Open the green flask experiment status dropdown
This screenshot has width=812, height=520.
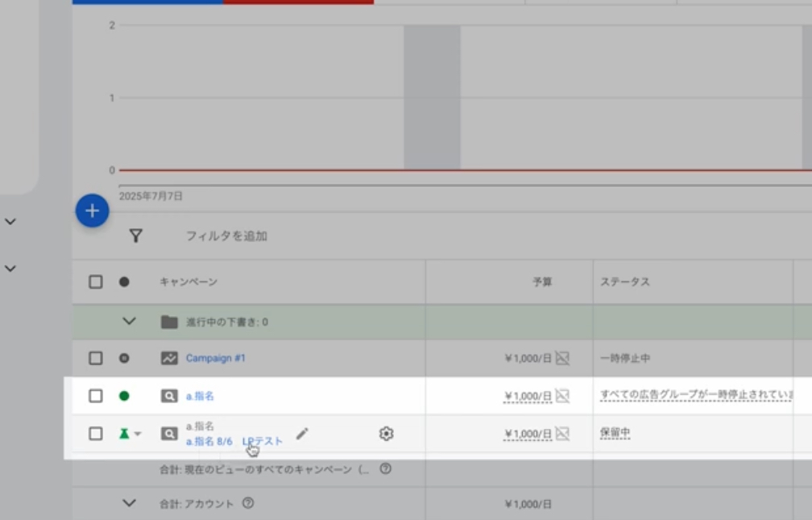129,434
